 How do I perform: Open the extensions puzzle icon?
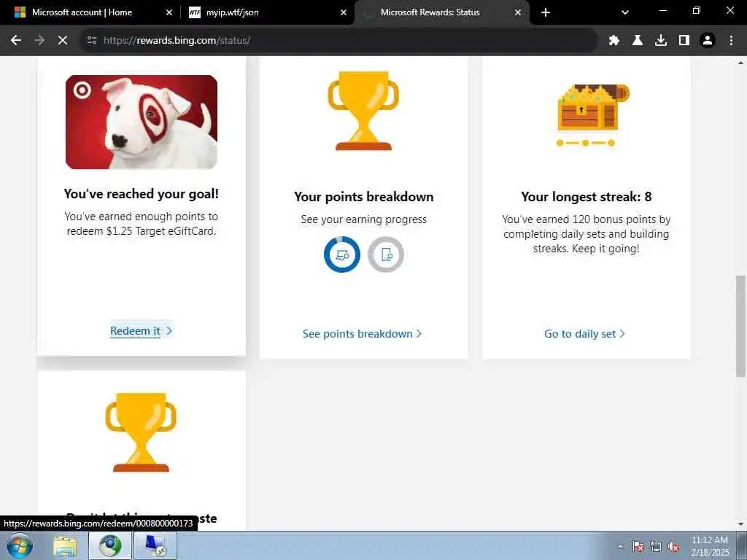point(614,41)
